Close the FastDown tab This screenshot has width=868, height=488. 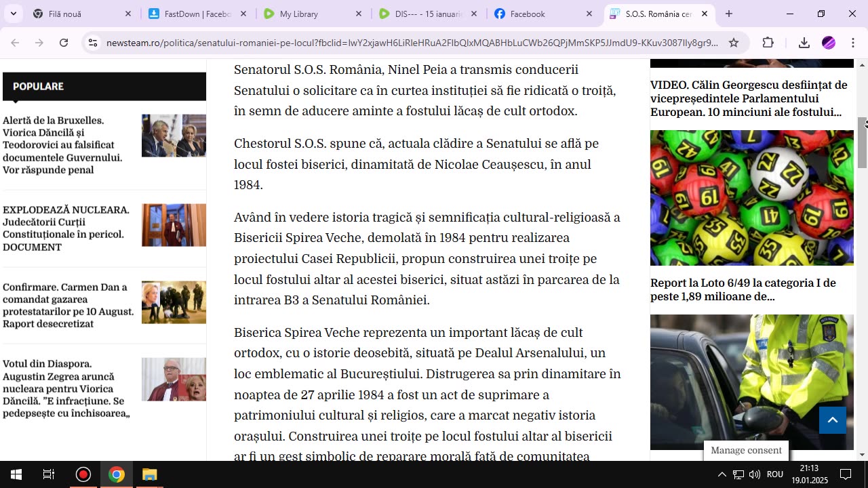point(243,14)
